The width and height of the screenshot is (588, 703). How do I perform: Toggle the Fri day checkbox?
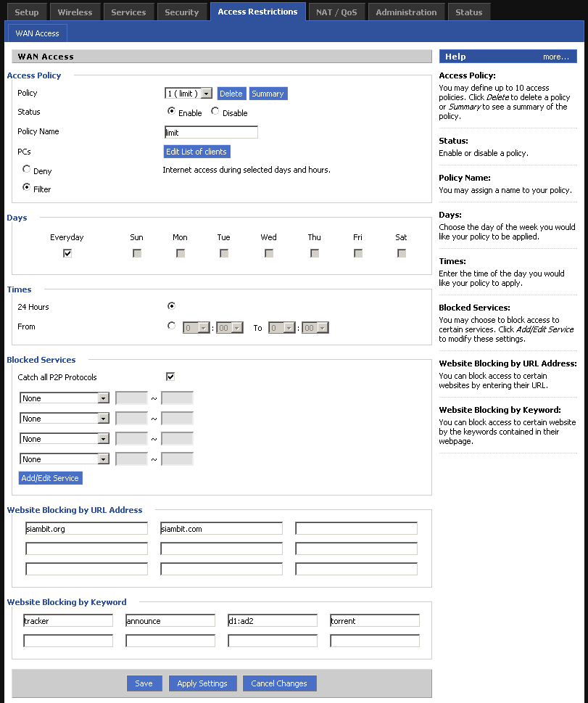click(358, 253)
